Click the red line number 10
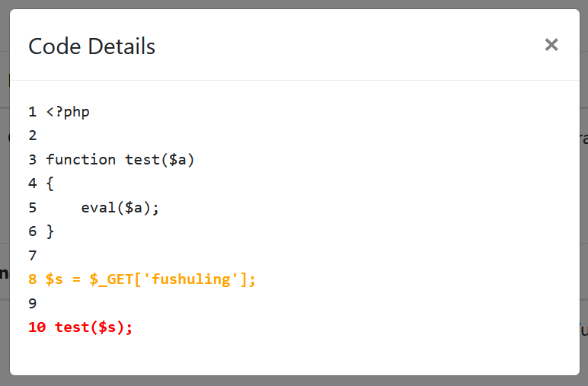Screen dimensions: 588x386 pyautogui.click(x=37, y=327)
